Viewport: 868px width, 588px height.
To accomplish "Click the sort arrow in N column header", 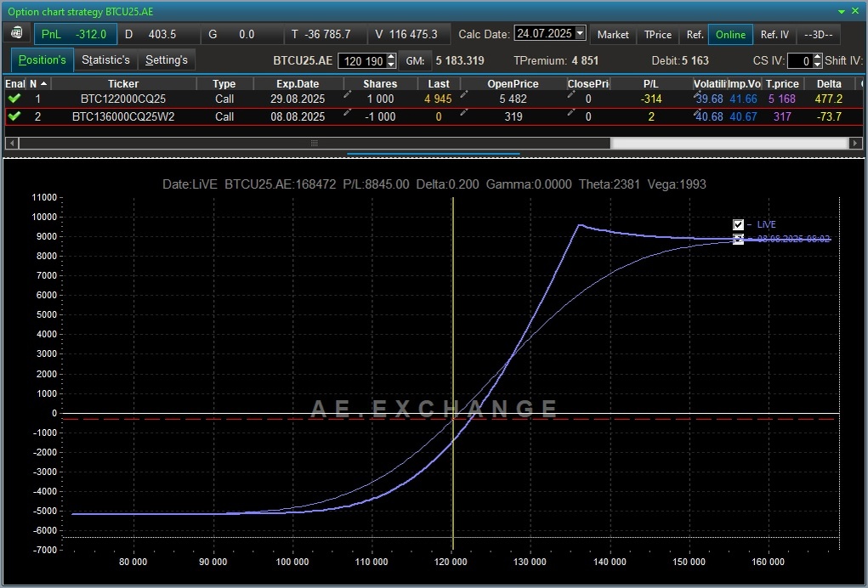I will [x=43, y=83].
